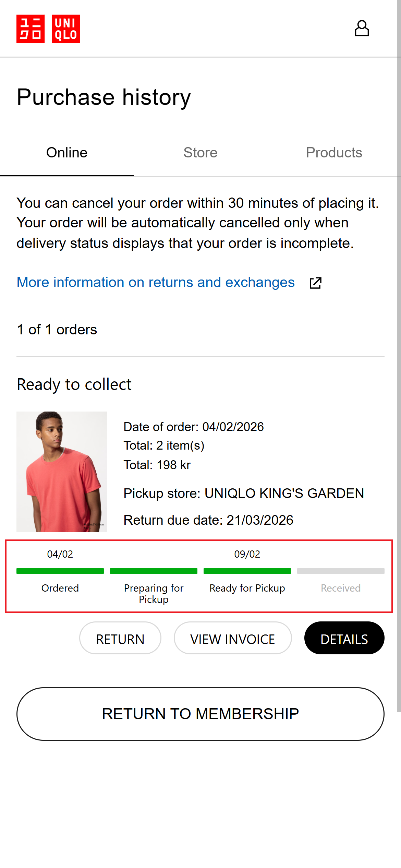Click RETURN TO MEMBERSHIP button
Screen dimensions: 401x868
(x=200, y=714)
